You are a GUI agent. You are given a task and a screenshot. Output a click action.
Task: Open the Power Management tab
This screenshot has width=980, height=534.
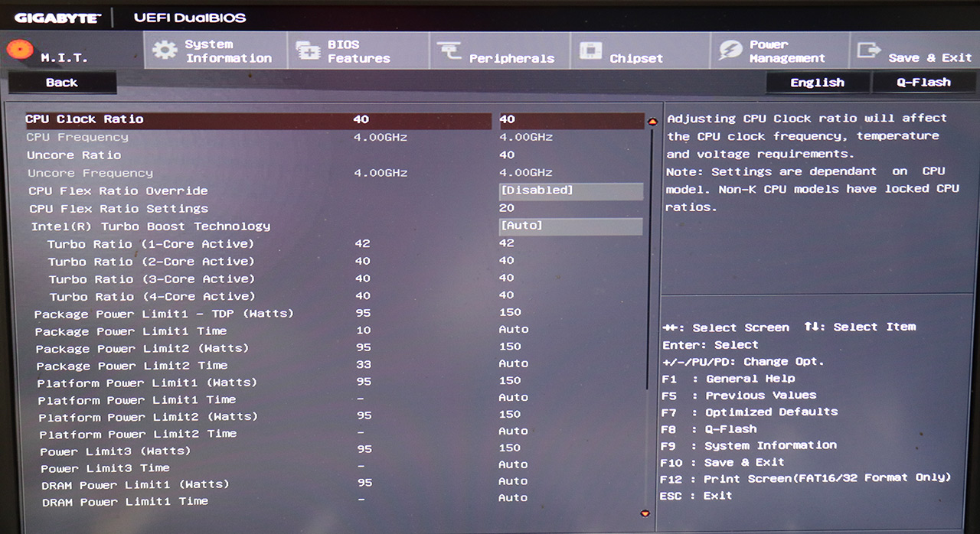779,51
